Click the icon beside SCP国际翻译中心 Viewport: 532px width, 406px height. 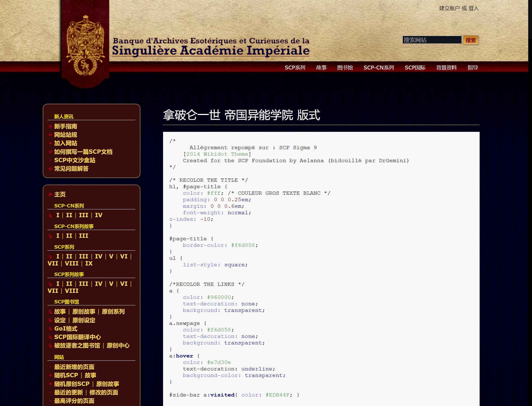tap(50, 337)
